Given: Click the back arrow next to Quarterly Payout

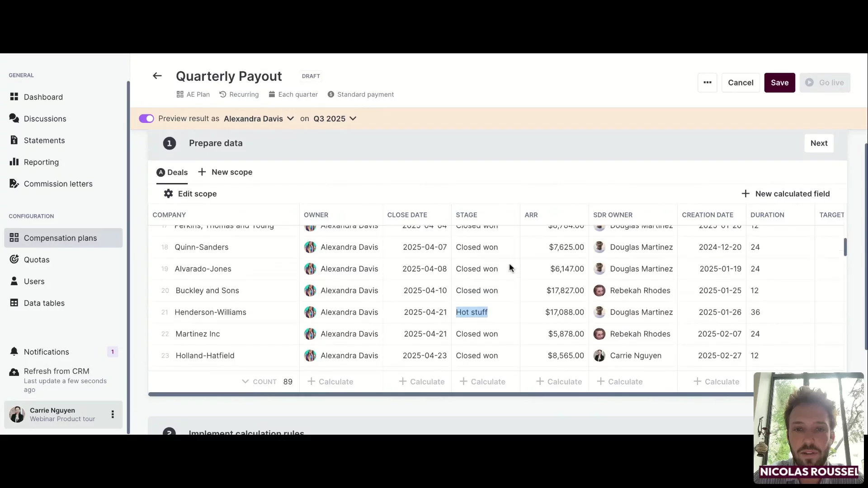Looking at the screenshot, I should tap(157, 76).
